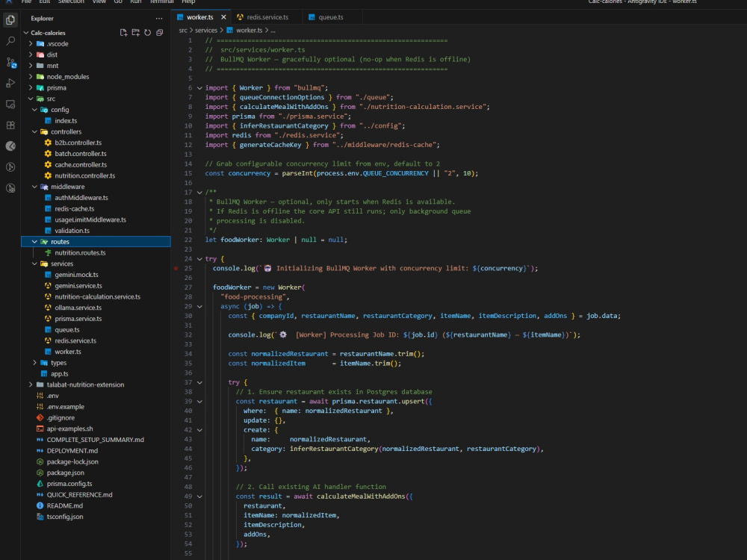Toggle breakpoint on line 25
747x560 pixels.
(176, 269)
